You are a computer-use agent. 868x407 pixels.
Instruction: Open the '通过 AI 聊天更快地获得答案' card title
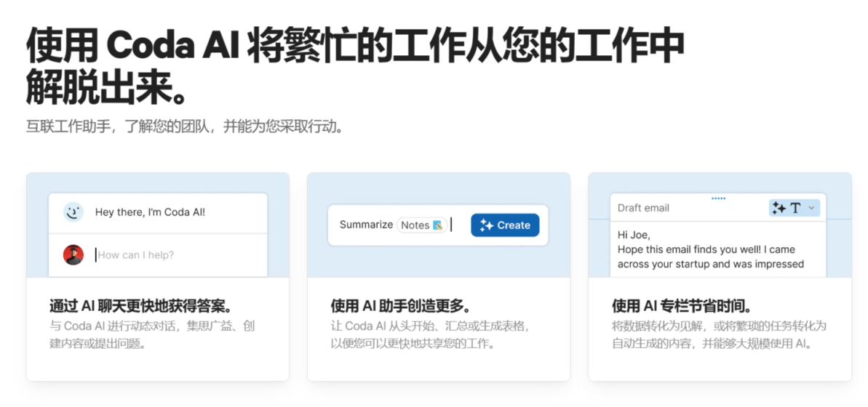pyautogui.click(x=140, y=305)
